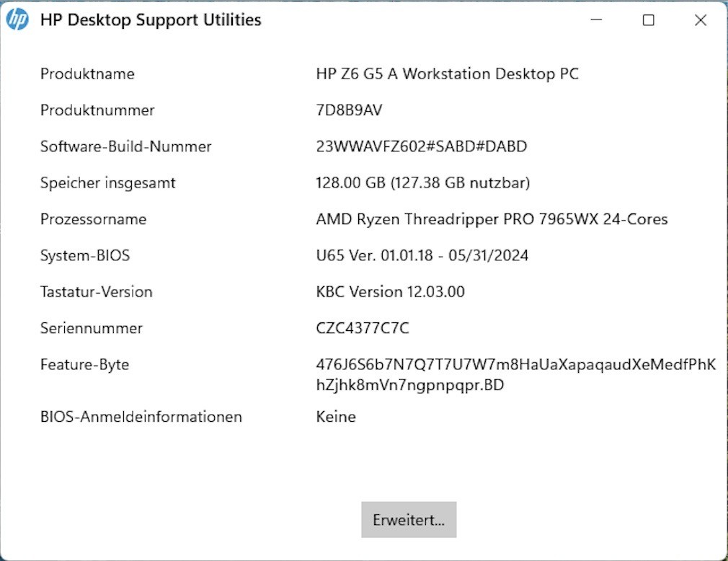Select the KBC Version 12.03.00 value

[x=390, y=292]
